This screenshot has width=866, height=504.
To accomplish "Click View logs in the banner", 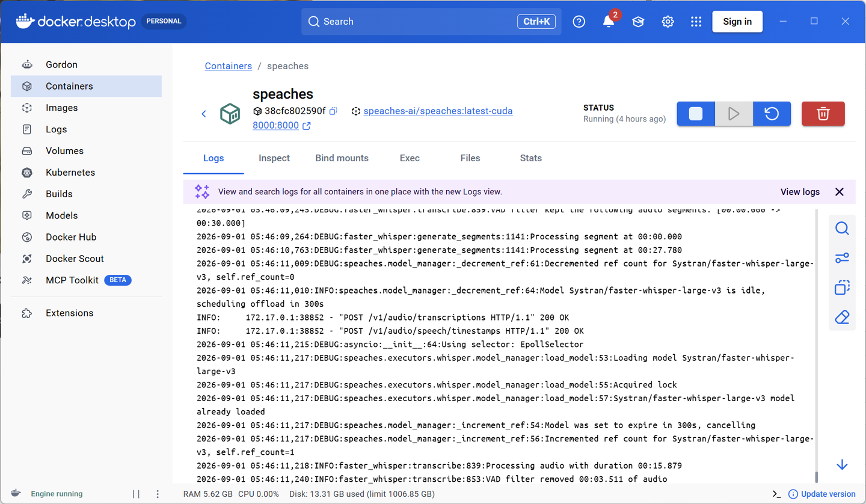I will coord(800,192).
